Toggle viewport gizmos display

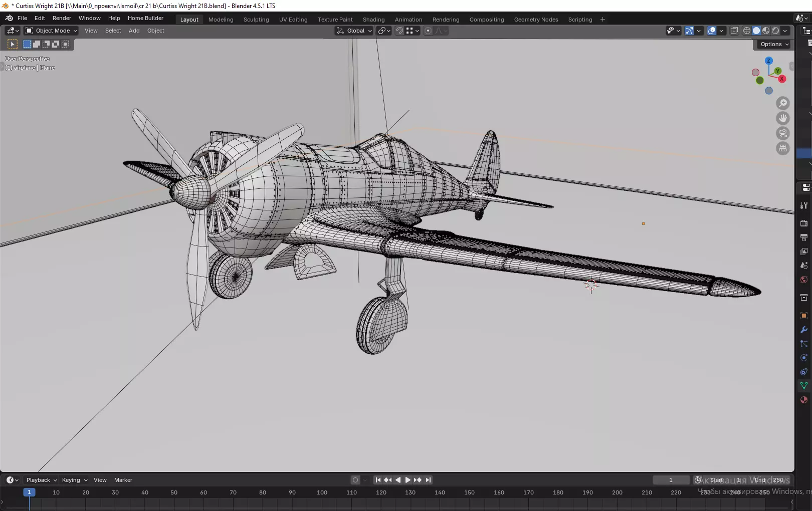(689, 31)
